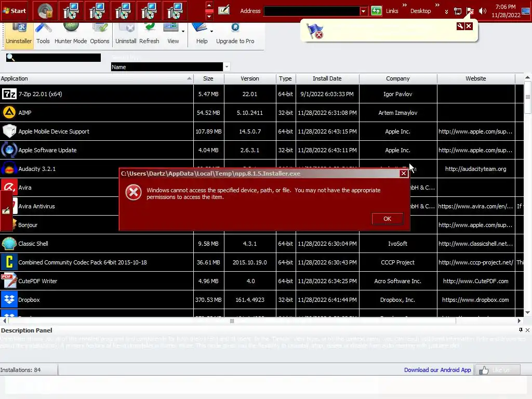Viewport: 532px width, 399px height.
Task: Click the volume speaker tray icon
Action: coord(482,11)
